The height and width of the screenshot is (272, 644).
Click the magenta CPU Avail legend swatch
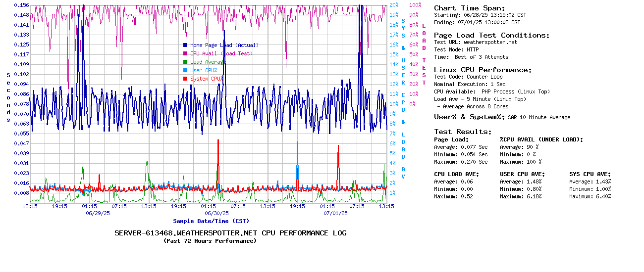click(185, 53)
